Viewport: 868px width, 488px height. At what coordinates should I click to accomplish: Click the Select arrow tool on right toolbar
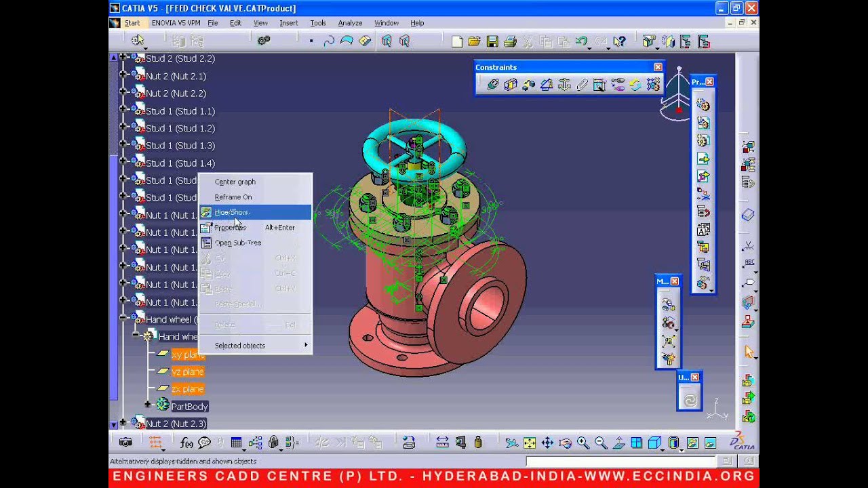[x=749, y=351]
